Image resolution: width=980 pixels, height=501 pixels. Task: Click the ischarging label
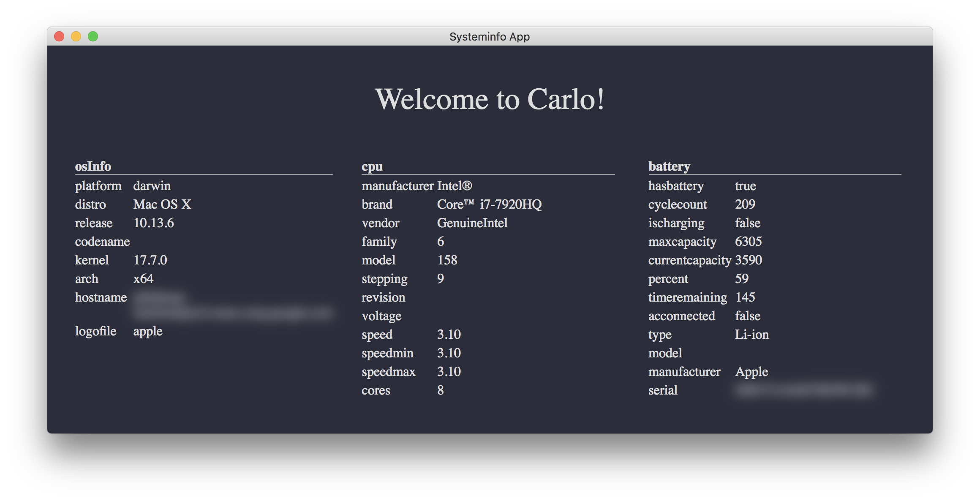[676, 223]
